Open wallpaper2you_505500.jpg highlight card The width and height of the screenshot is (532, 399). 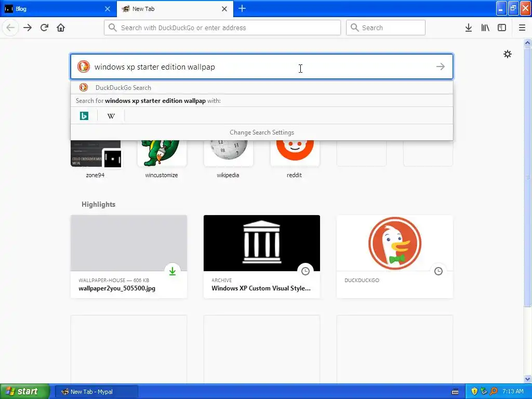tap(129, 257)
